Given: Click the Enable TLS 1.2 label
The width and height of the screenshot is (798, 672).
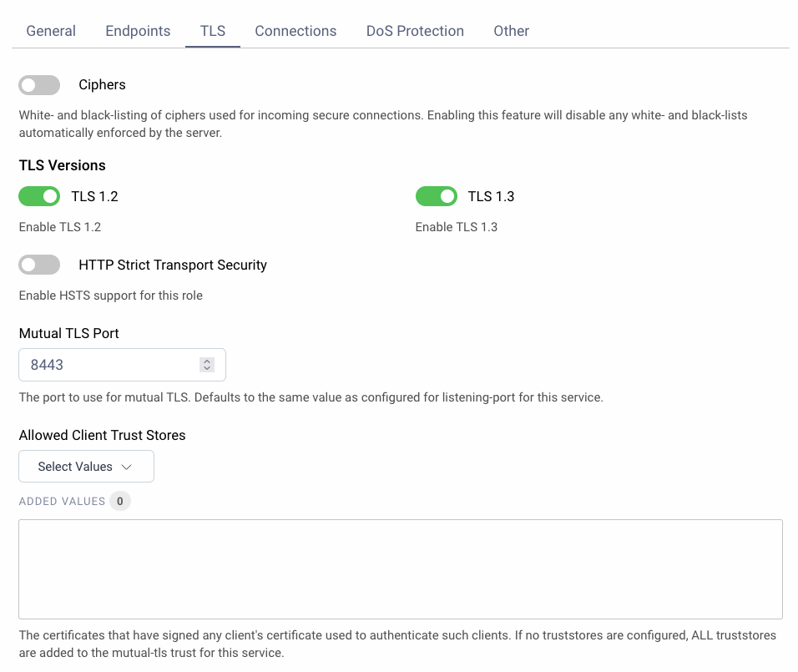Looking at the screenshot, I should point(59,226).
